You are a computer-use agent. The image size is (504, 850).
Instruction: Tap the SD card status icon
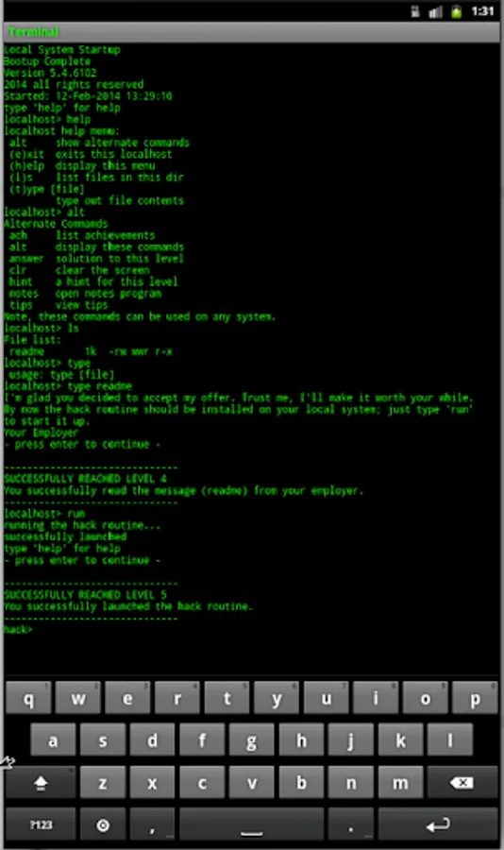click(x=415, y=11)
